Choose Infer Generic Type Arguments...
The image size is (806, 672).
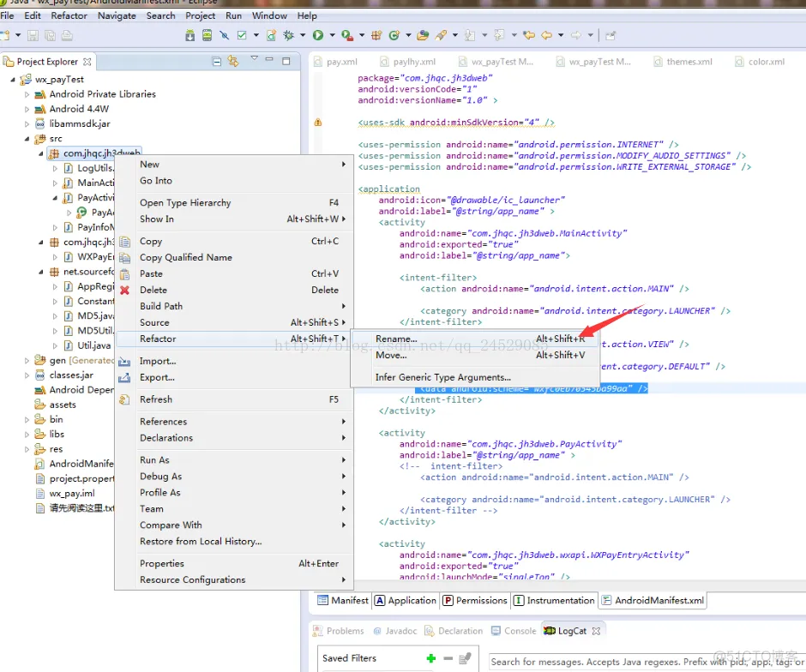coord(475,378)
